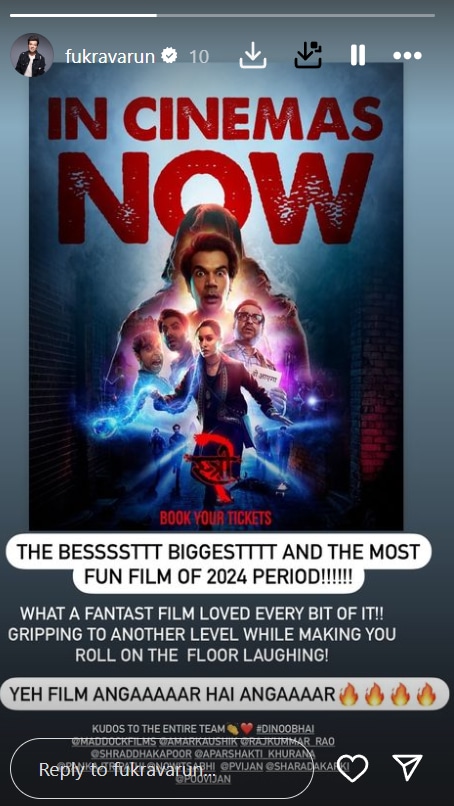Screen dimensions: 454x806
Task: Open fukravarun's profile picture
Action: (32, 56)
